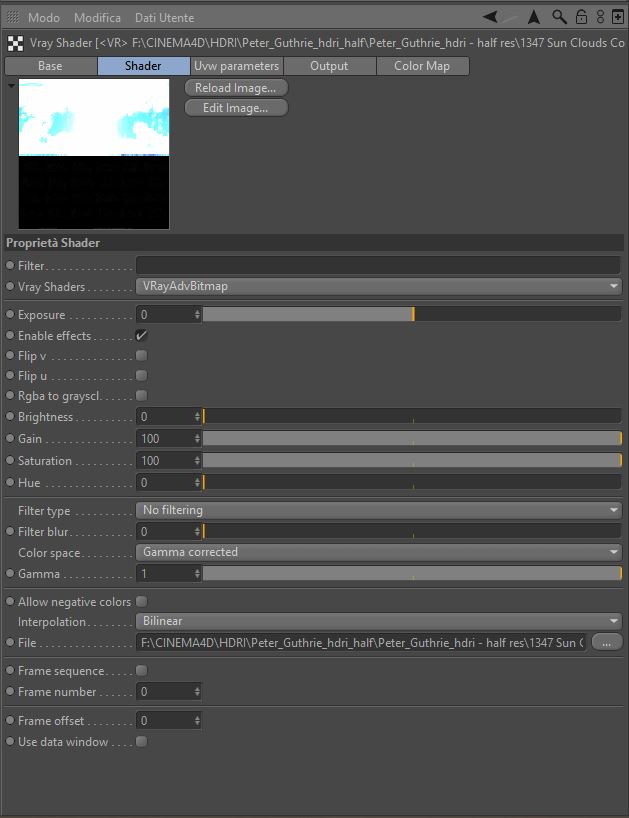Image resolution: width=629 pixels, height=818 pixels.
Task: Enable the Frame sequence checkbox
Action: pyautogui.click(x=141, y=670)
